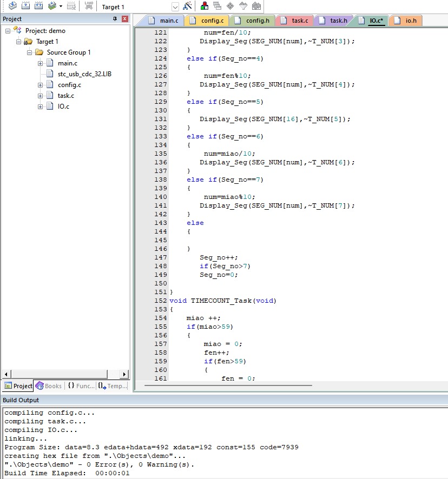Select 'Project: demo' in the project tree

point(45,31)
